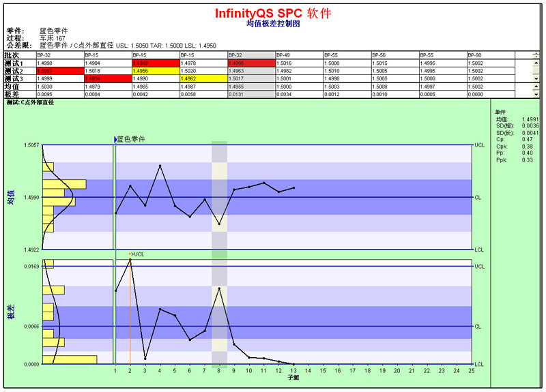Click the 1.5057 upper axis value
This screenshot has height=392, width=546.
tap(31, 145)
